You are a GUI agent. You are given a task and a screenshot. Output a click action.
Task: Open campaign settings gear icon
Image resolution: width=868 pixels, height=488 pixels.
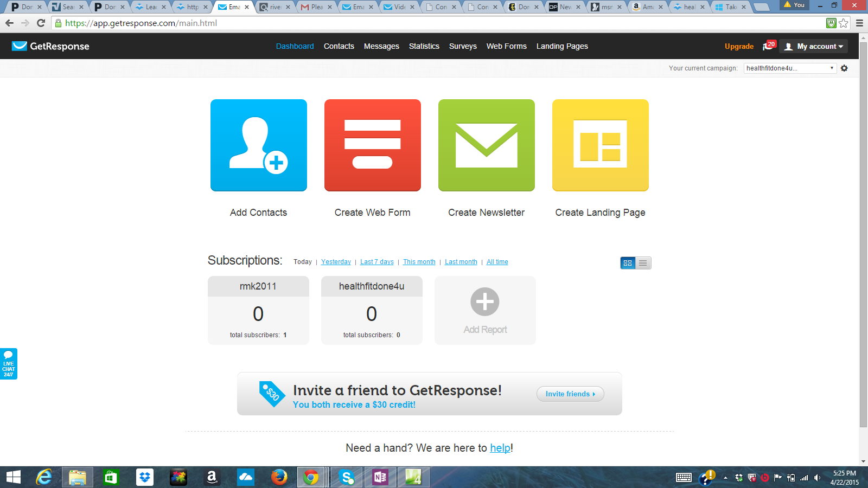pyautogui.click(x=844, y=68)
